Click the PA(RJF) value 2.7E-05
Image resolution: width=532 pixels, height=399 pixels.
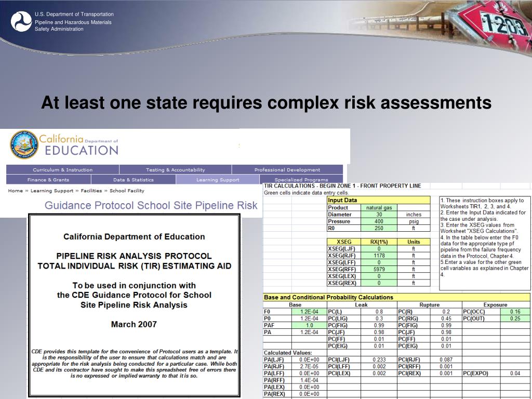pyautogui.click(x=310, y=366)
